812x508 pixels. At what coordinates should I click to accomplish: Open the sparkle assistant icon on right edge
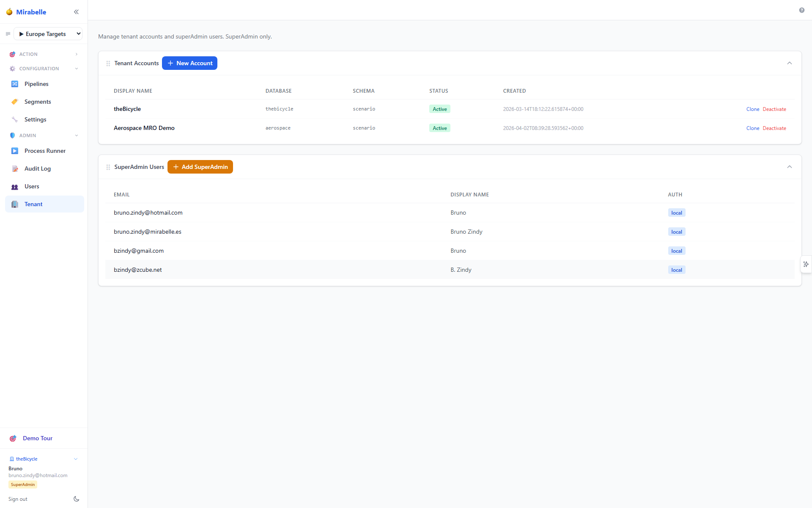tap(806, 264)
